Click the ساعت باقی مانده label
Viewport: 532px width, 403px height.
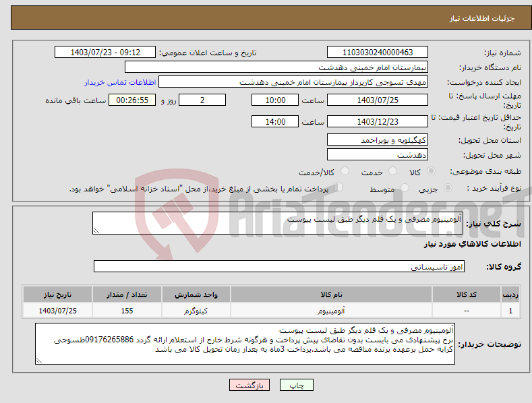pos(76,100)
